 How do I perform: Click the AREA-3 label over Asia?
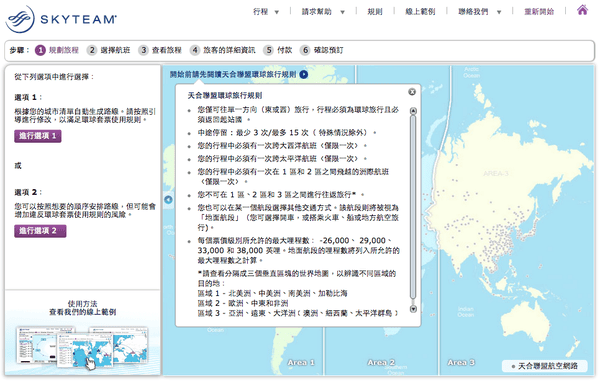click(496, 174)
